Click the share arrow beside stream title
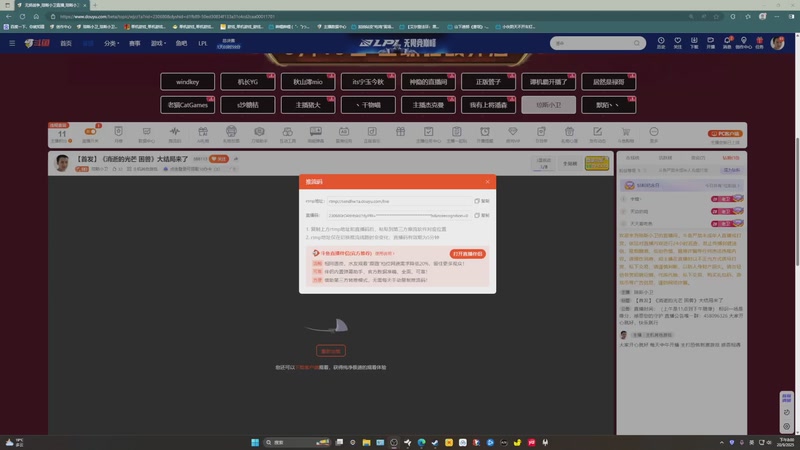800x450 pixels. tap(236, 159)
